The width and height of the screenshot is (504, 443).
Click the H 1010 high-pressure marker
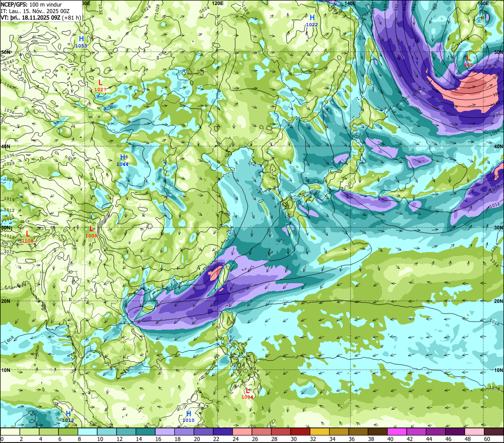[x=188, y=416]
